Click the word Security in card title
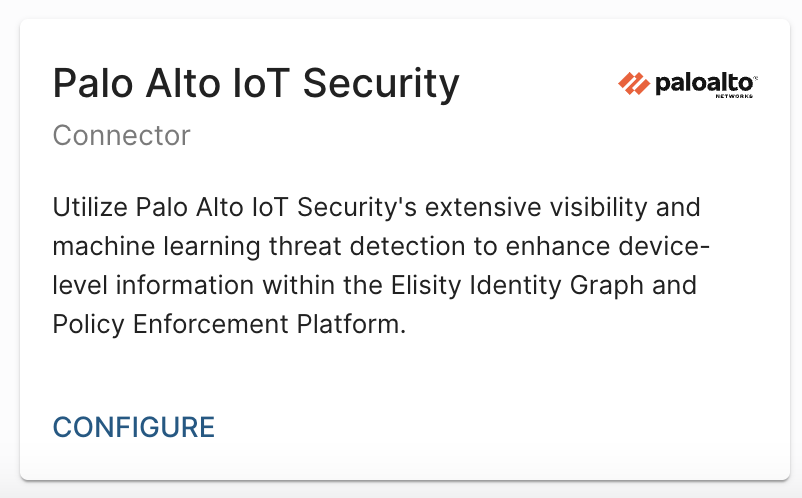 (380, 84)
